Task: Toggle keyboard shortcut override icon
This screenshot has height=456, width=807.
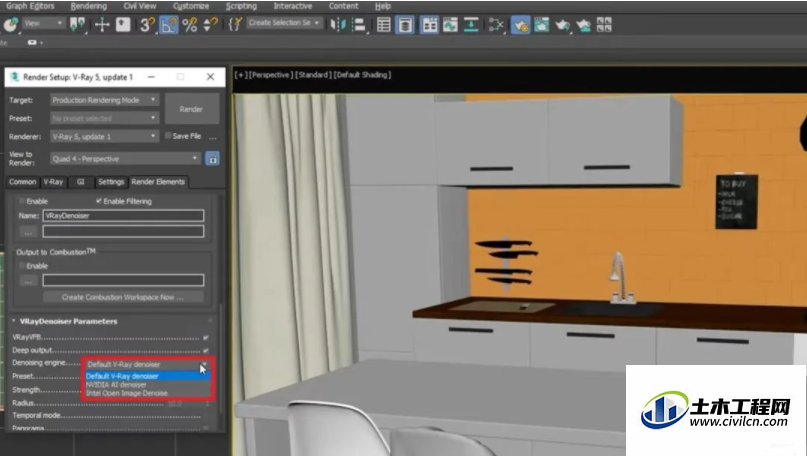Action: pos(123,24)
